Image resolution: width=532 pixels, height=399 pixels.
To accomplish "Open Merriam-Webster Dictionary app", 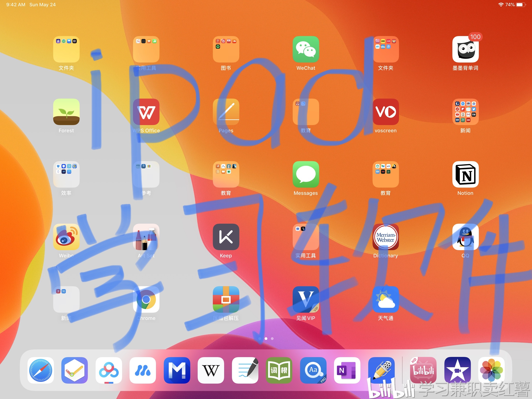I will (386, 237).
